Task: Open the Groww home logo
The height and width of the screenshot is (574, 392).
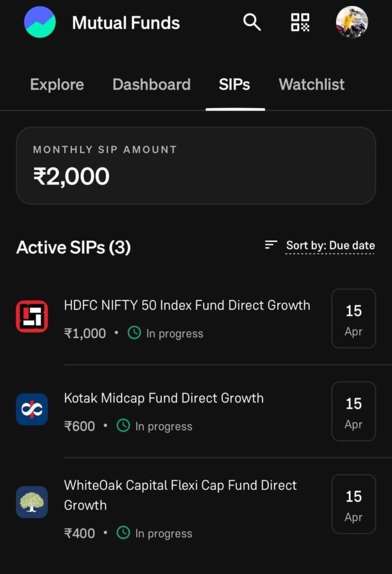Action: click(39, 22)
